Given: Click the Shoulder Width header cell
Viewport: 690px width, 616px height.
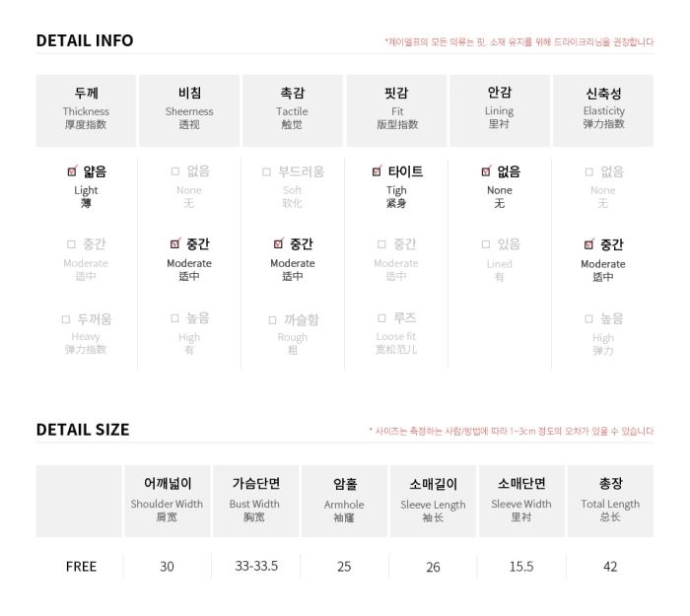Looking at the screenshot, I should (x=167, y=501).
